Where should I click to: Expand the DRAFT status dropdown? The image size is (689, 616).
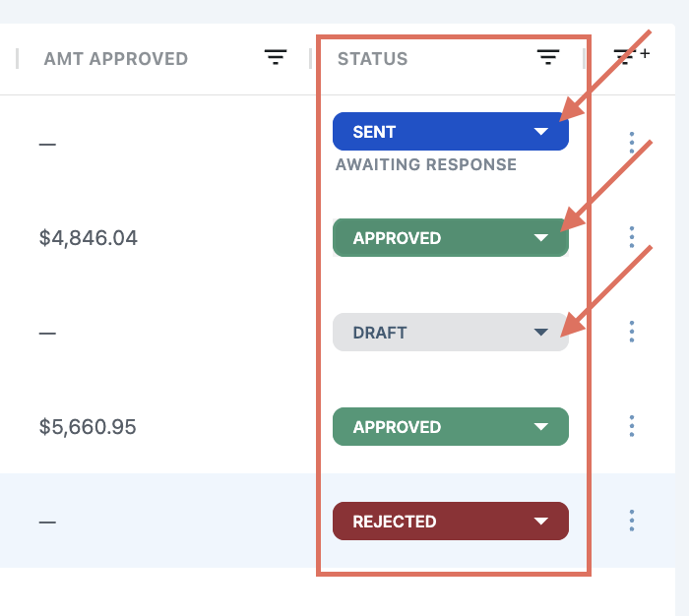(x=451, y=333)
